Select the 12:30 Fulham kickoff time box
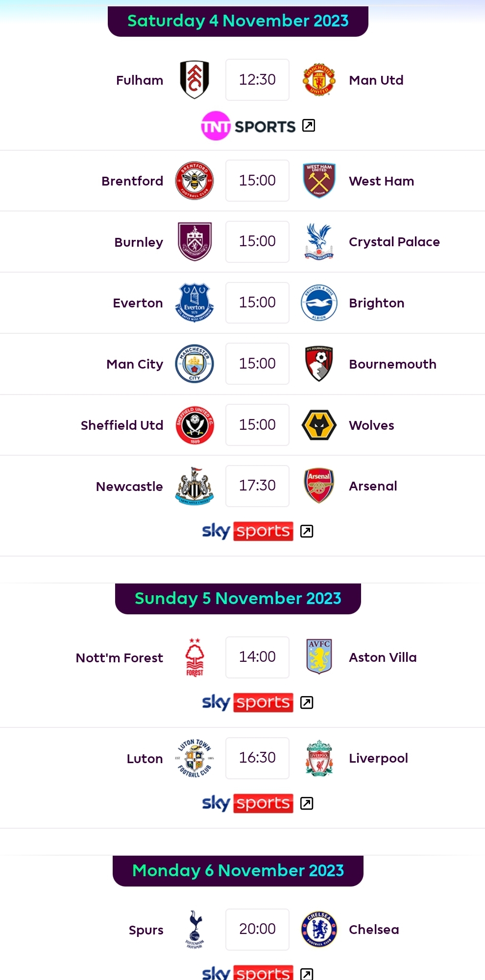The image size is (485, 980). pyautogui.click(x=257, y=80)
